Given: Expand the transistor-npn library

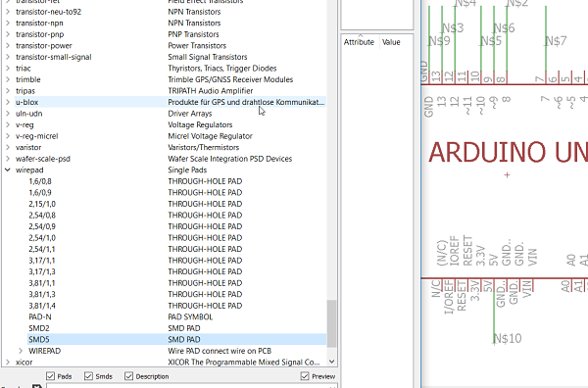Looking at the screenshot, I should (8, 23).
